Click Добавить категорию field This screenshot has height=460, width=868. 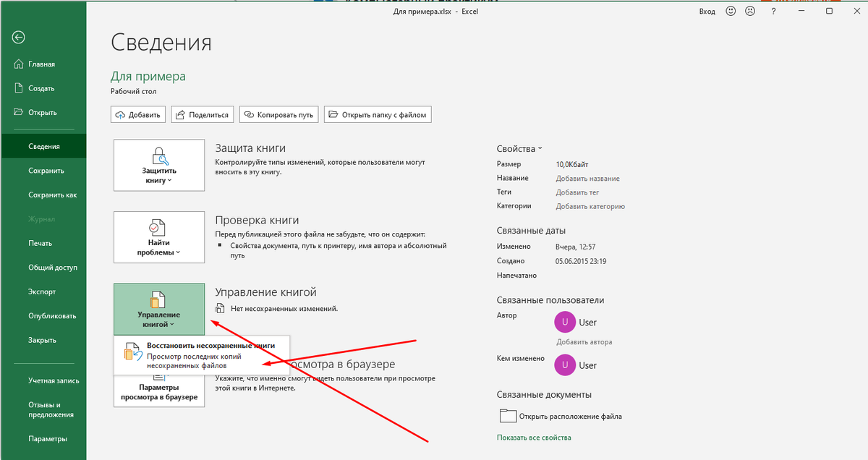click(590, 206)
